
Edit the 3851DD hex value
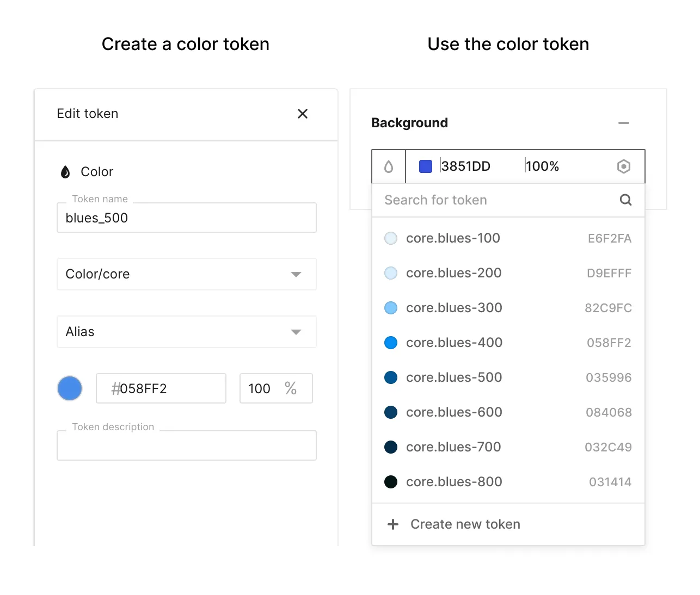(466, 166)
